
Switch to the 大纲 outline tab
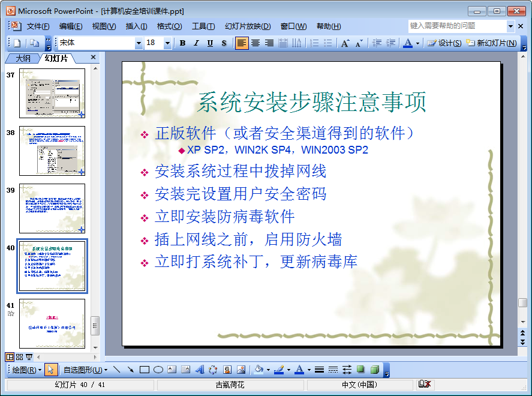[23, 58]
